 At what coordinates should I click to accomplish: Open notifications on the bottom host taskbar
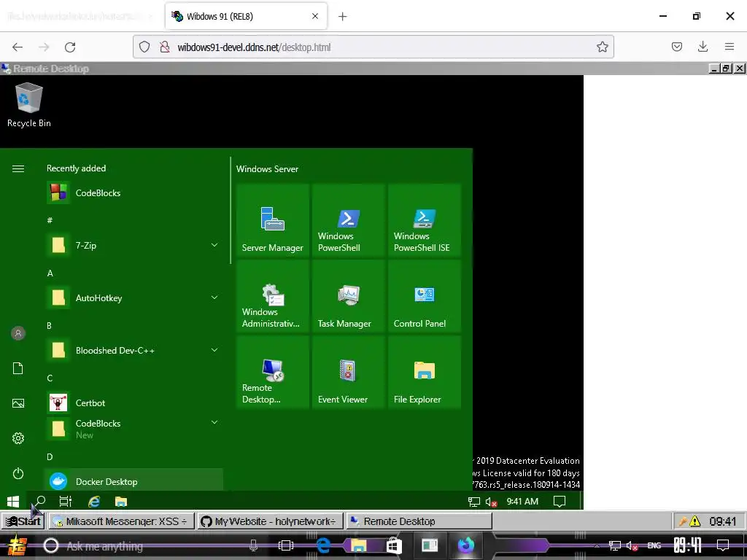pos(723,545)
